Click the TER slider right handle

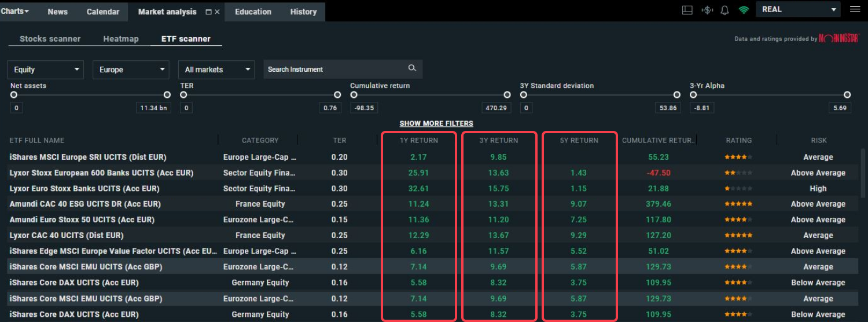(x=337, y=95)
